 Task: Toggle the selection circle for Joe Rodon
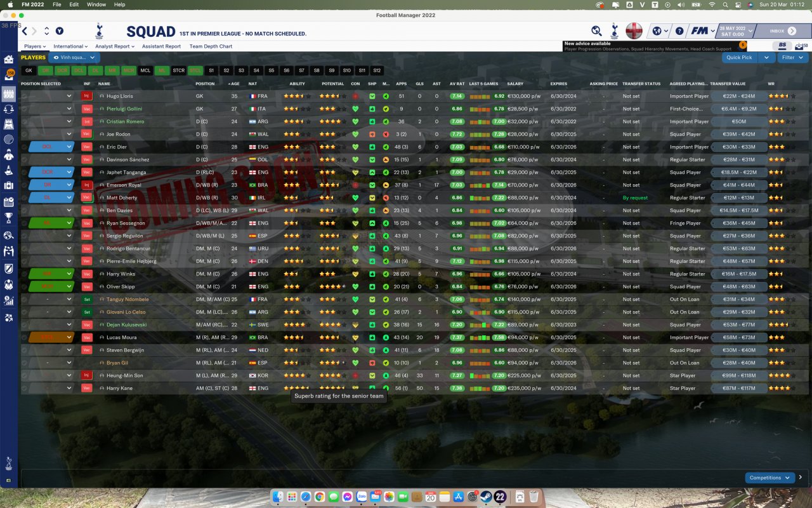(x=25, y=134)
